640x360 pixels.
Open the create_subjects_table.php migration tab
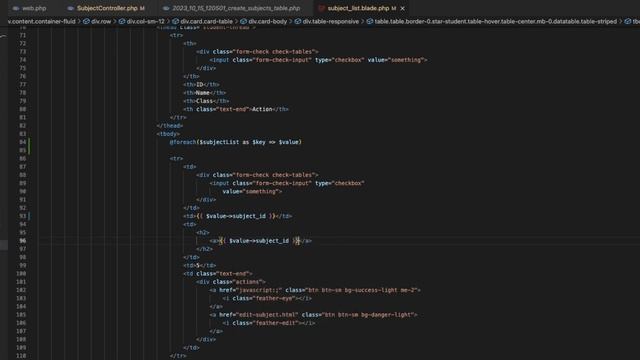[236, 8]
